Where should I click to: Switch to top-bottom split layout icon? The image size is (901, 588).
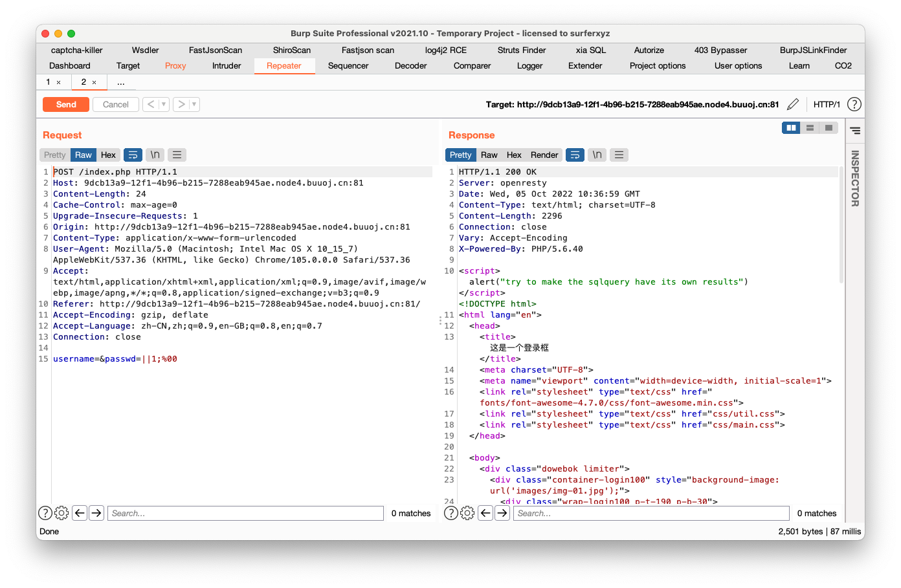pos(810,128)
